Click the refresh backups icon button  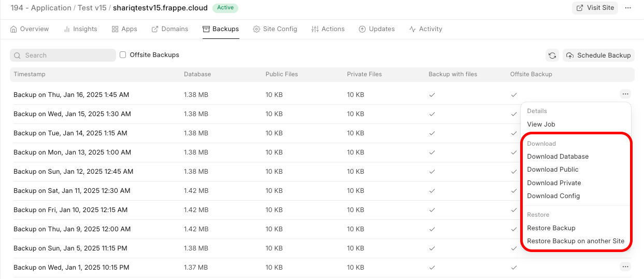[552, 55]
